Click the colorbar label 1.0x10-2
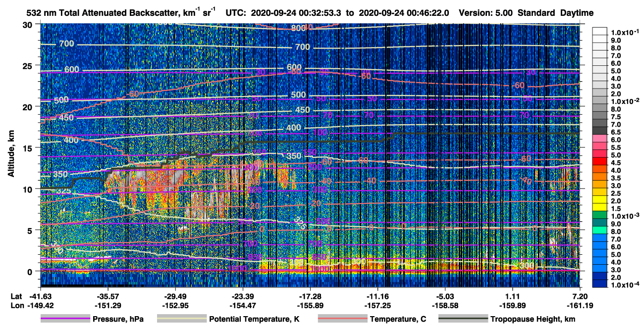The image size is (644, 330). pyautogui.click(x=625, y=101)
